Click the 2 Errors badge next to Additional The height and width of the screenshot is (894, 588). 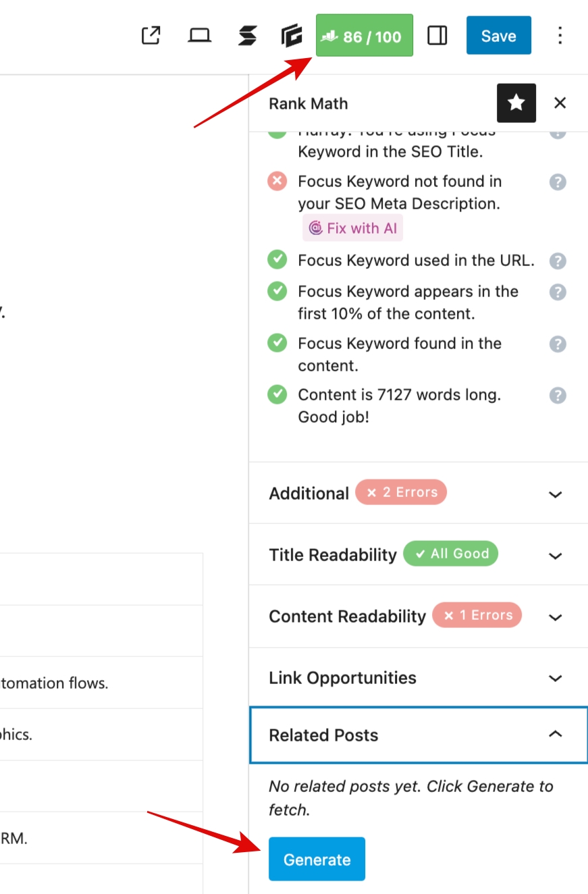[x=401, y=492]
